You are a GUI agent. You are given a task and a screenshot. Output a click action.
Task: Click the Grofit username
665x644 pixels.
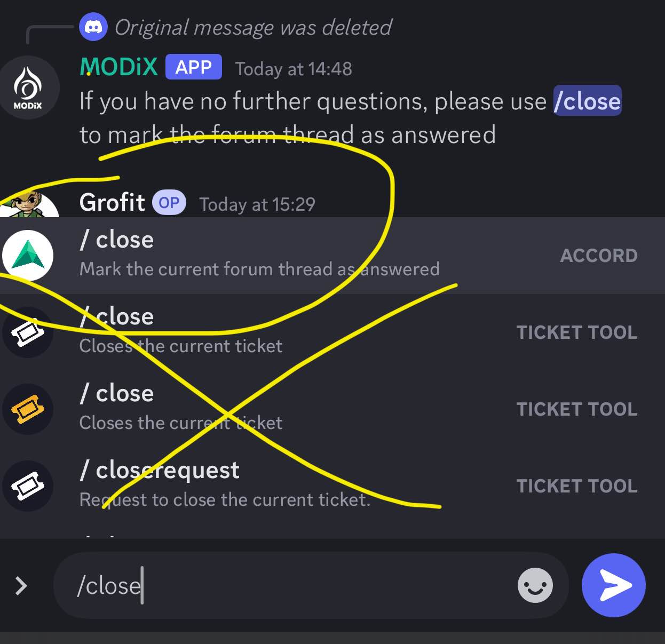tap(112, 203)
